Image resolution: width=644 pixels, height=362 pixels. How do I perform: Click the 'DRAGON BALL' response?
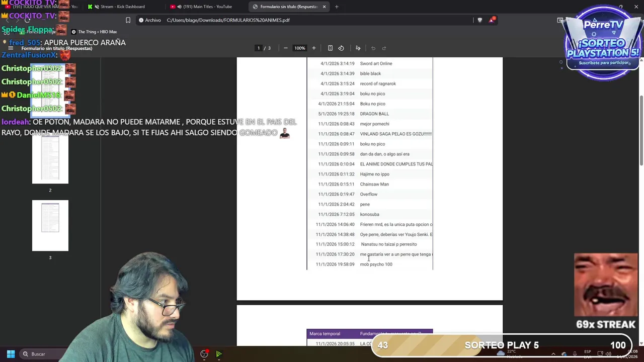click(374, 114)
